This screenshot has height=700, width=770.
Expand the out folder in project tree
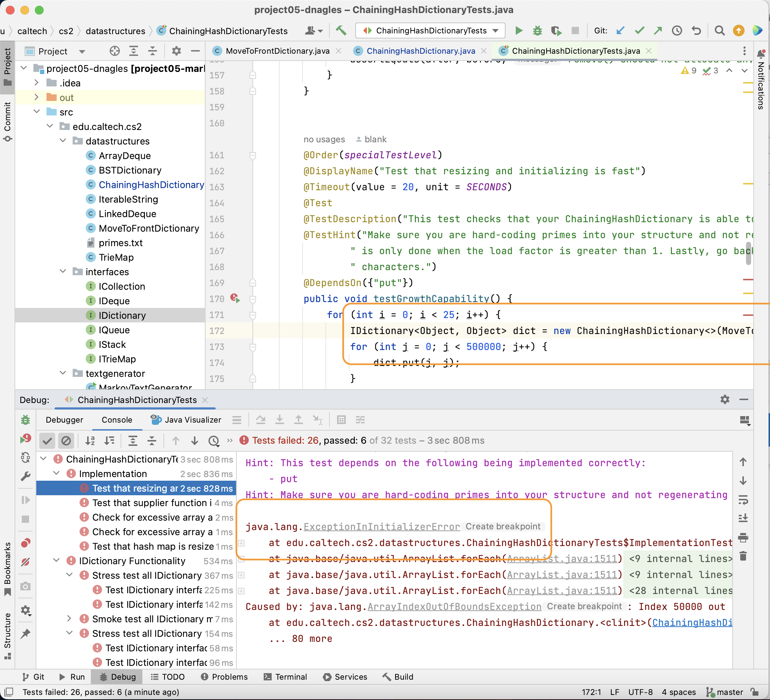(x=36, y=97)
